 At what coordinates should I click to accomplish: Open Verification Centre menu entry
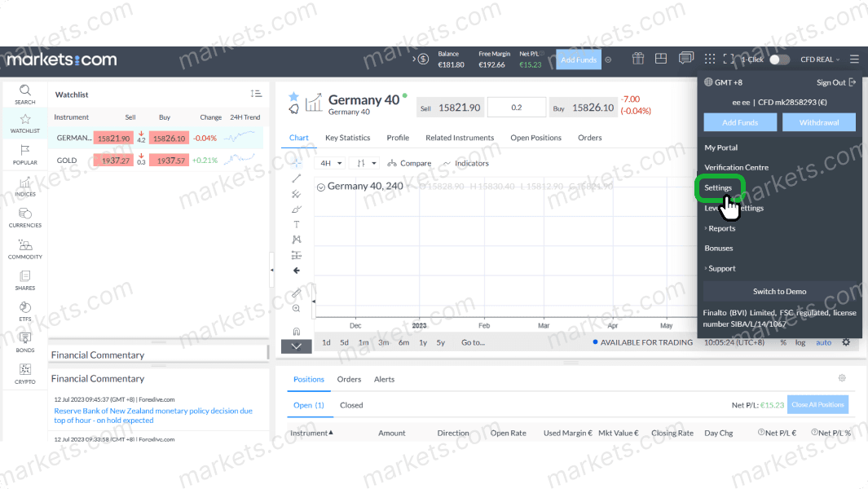[x=736, y=167]
